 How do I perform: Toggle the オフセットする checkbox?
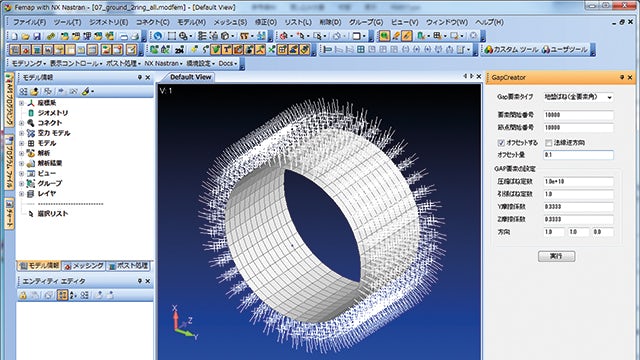point(501,142)
